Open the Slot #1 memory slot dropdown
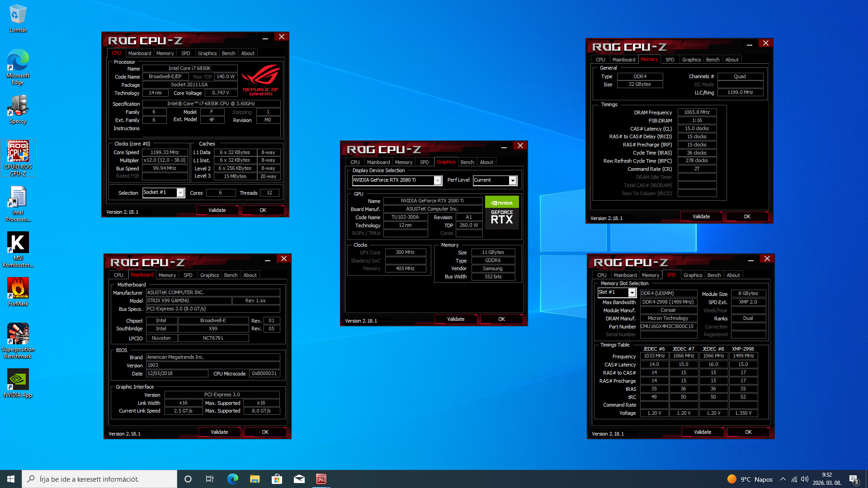Viewport: 868px width, 488px height. click(x=632, y=293)
